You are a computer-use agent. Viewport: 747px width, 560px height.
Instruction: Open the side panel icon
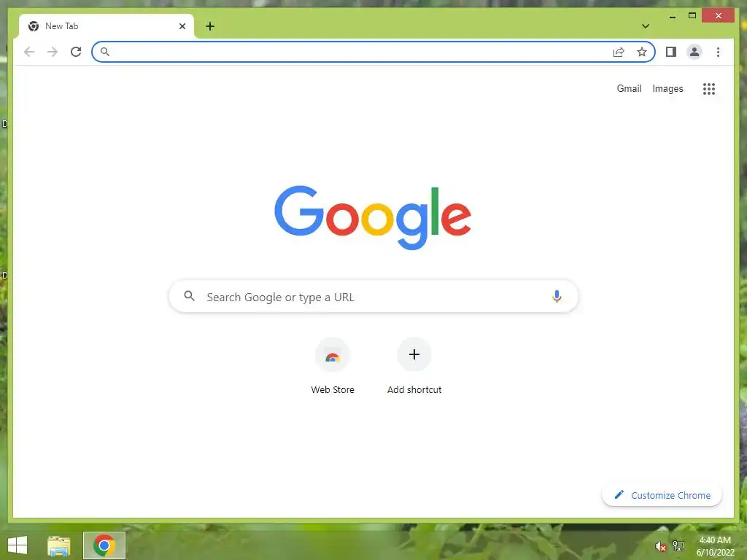click(671, 52)
